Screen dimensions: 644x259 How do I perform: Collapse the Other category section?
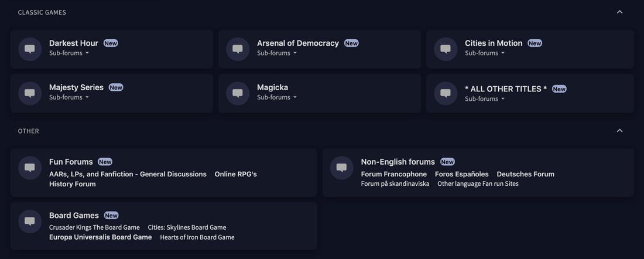619,131
